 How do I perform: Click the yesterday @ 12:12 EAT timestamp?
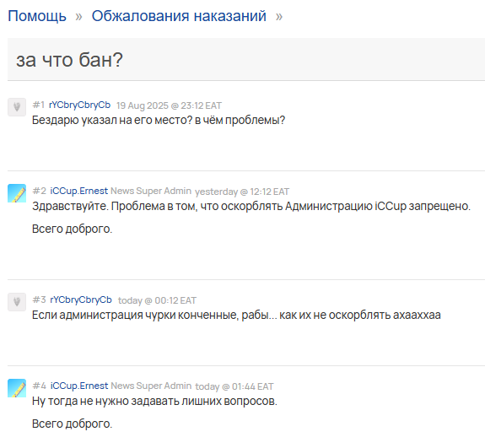(242, 192)
